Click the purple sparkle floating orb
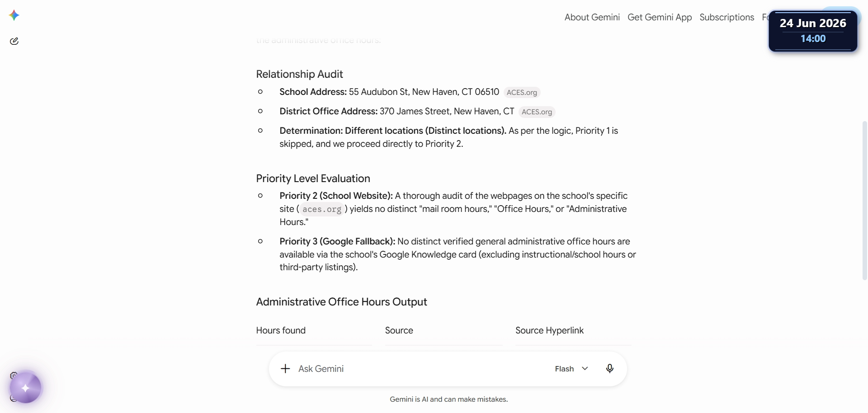 (x=25, y=388)
